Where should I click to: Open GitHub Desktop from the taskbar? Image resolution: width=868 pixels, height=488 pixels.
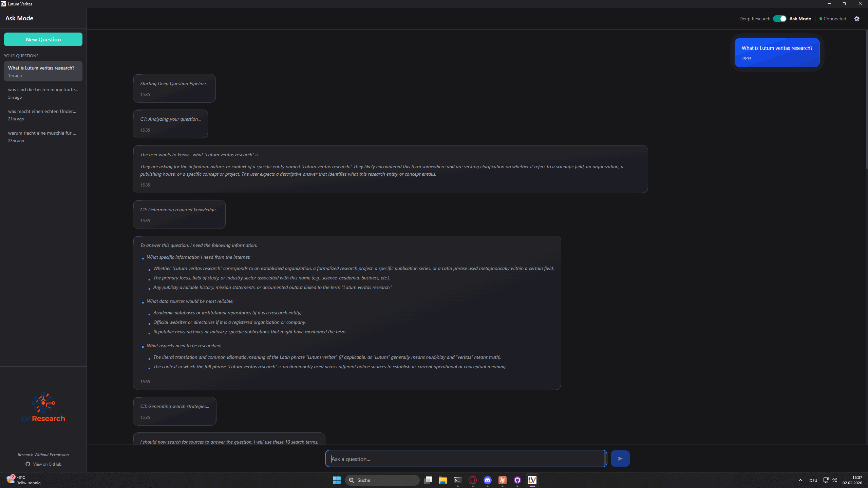(517, 480)
